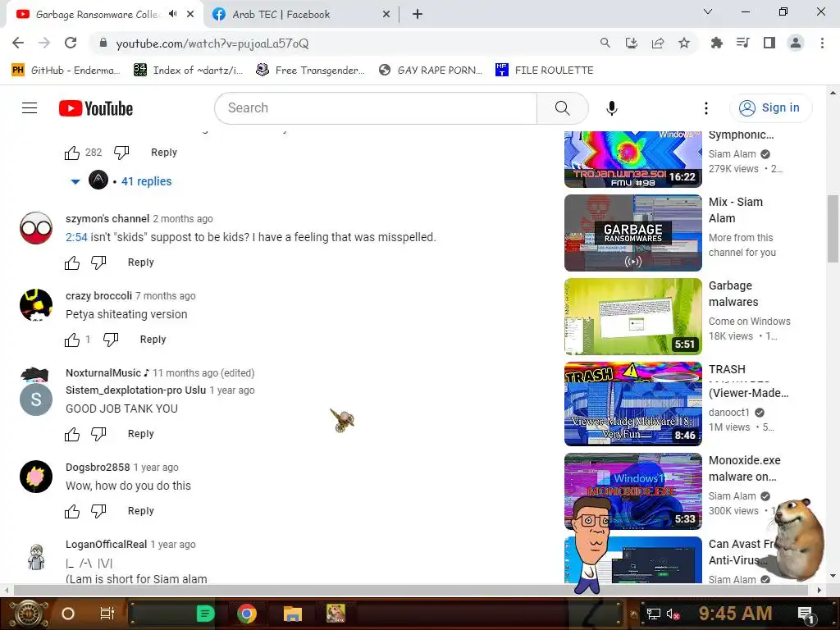Open crazy broccoli's avatar
The height and width of the screenshot is (630, 840).
click(36, 305)
